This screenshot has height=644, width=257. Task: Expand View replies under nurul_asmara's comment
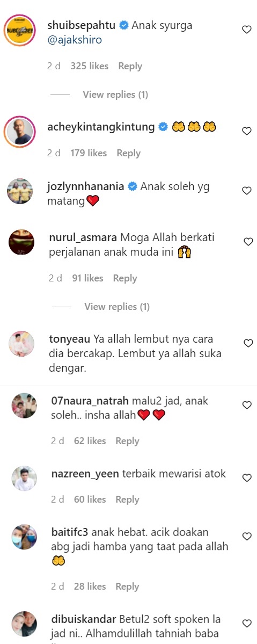117,306
